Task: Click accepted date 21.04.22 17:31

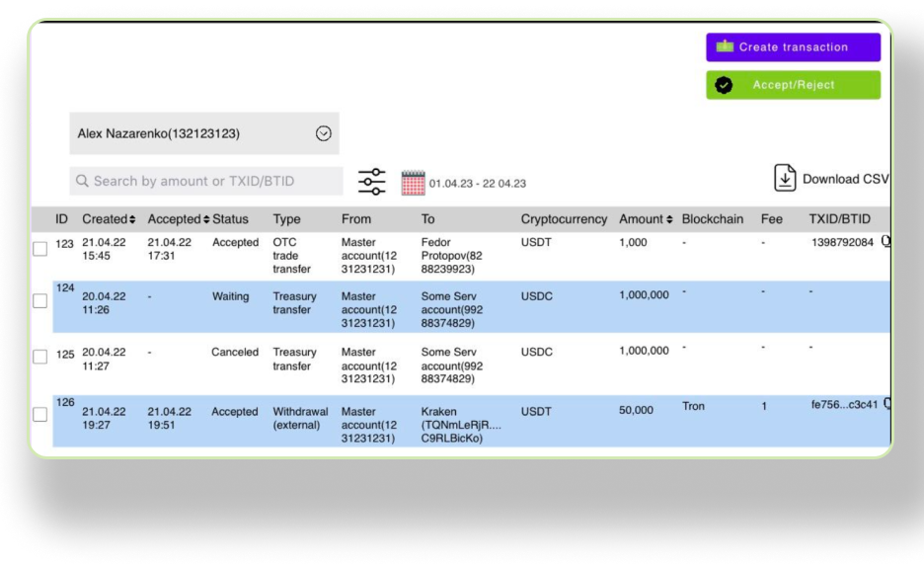Action: (169, 249)
